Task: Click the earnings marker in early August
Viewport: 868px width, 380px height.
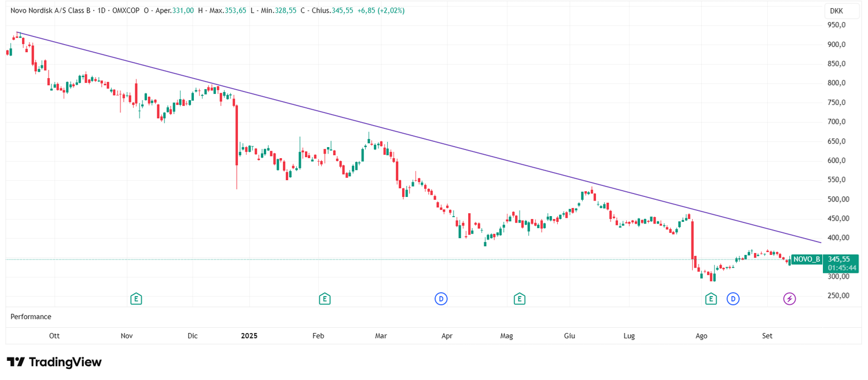Action: [x=711, y=299]
